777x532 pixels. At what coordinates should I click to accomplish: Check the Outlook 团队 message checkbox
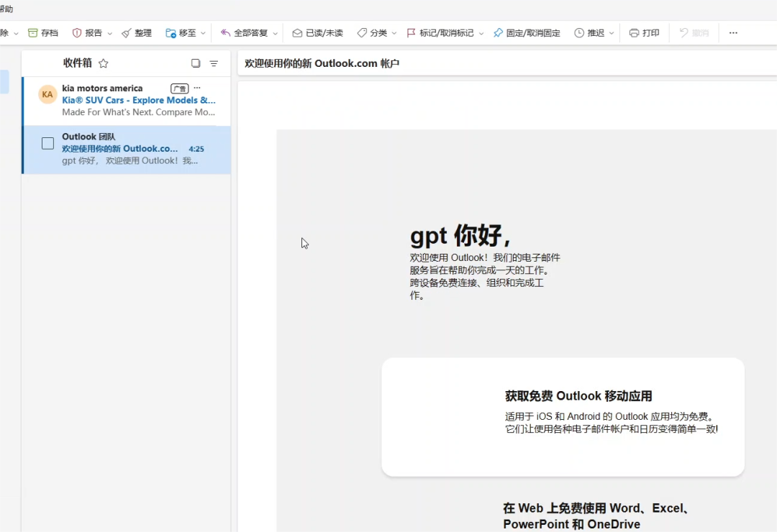[47, 143]
